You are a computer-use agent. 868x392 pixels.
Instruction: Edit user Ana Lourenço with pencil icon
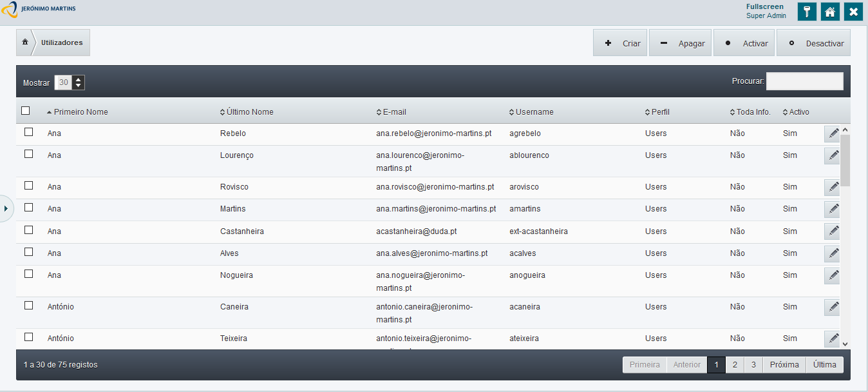(x=833, y=155)
